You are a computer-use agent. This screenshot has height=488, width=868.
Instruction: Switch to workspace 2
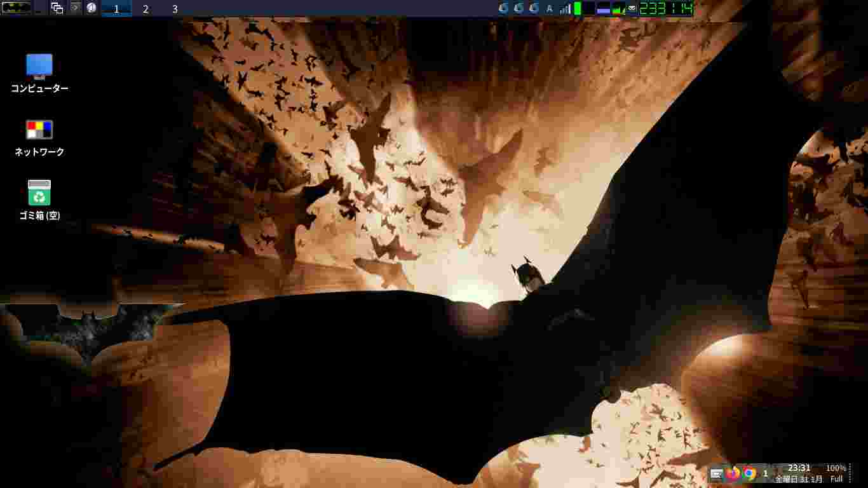(146, 9)
